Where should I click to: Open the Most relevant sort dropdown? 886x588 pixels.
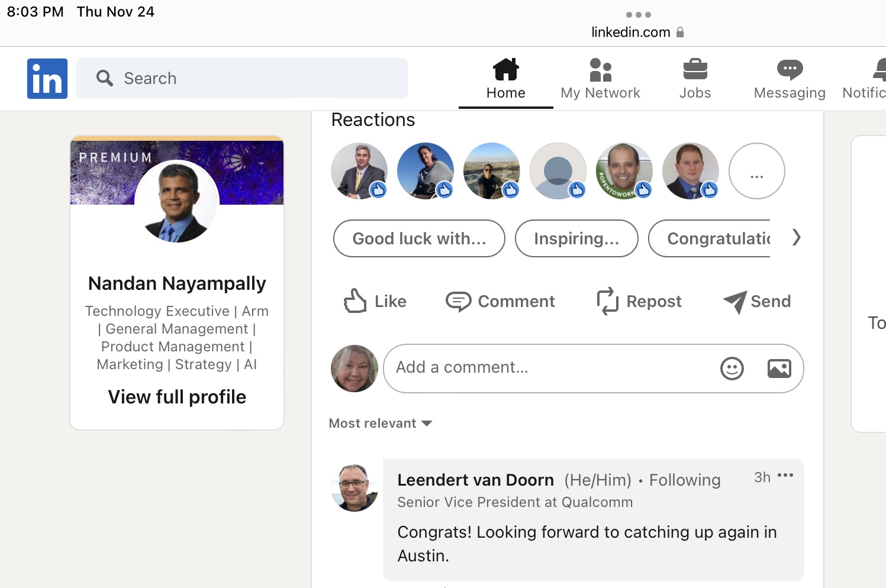[381, 424]
